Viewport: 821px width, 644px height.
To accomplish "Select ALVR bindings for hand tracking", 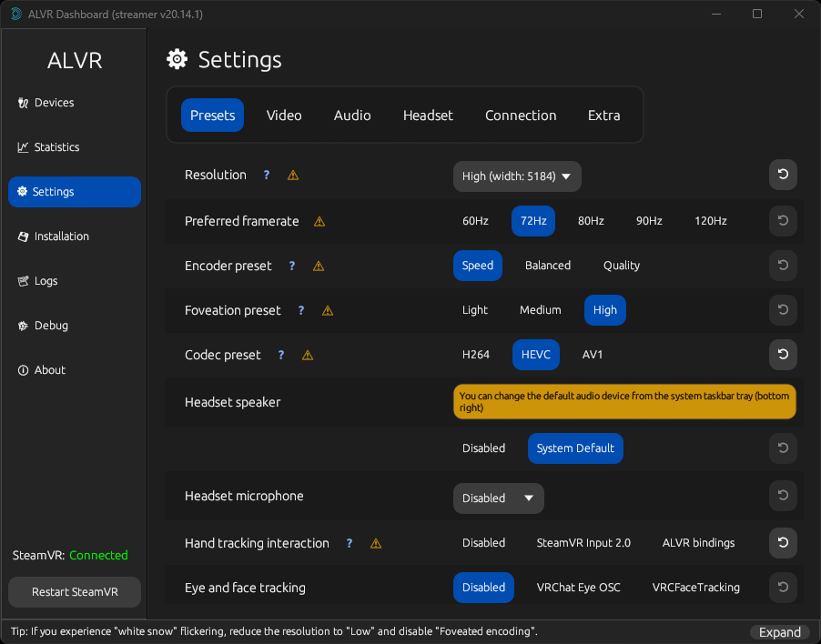I will (698, 543).
